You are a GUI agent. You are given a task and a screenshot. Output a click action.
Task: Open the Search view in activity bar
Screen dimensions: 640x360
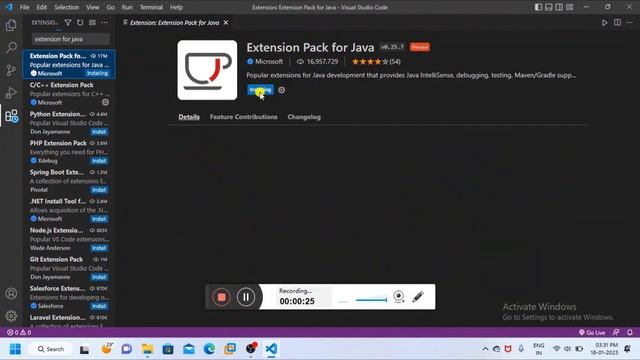coord(11,47)
